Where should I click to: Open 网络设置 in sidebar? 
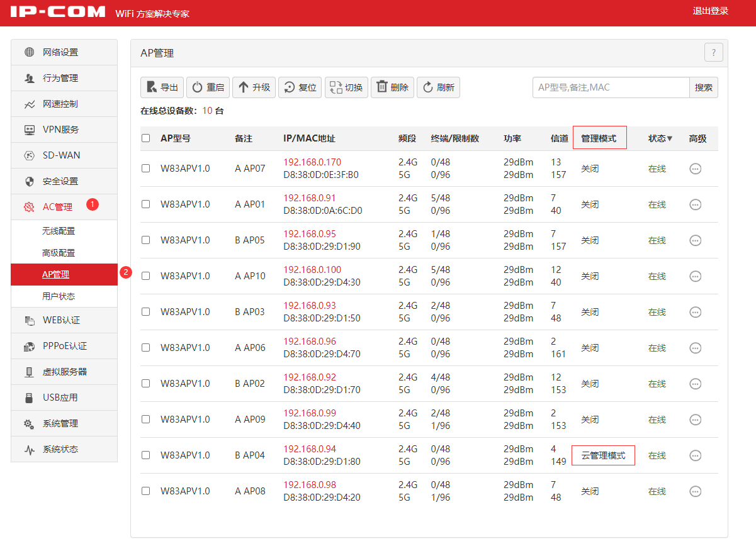[x=64, y=52]
